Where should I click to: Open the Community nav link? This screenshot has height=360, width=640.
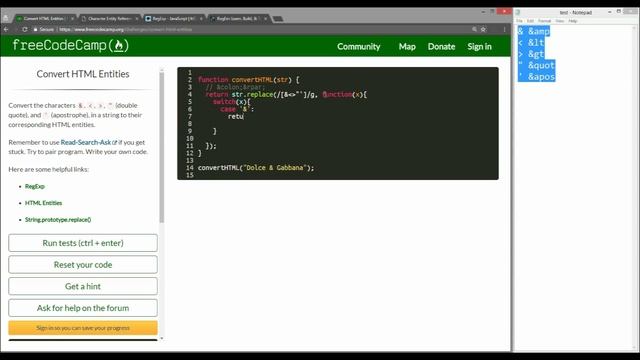pos(358,47)
